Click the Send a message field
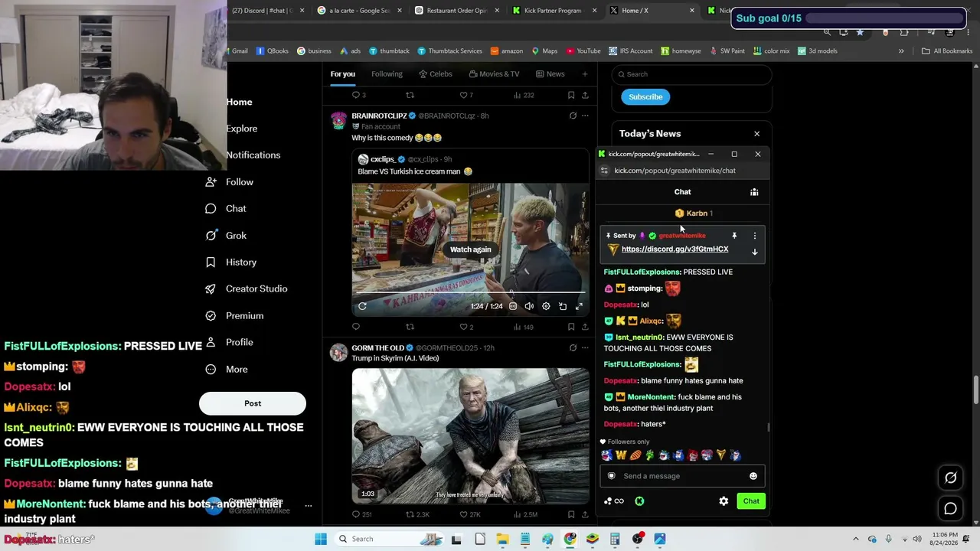Screen dimensions: 980x551 pos(682,476)
